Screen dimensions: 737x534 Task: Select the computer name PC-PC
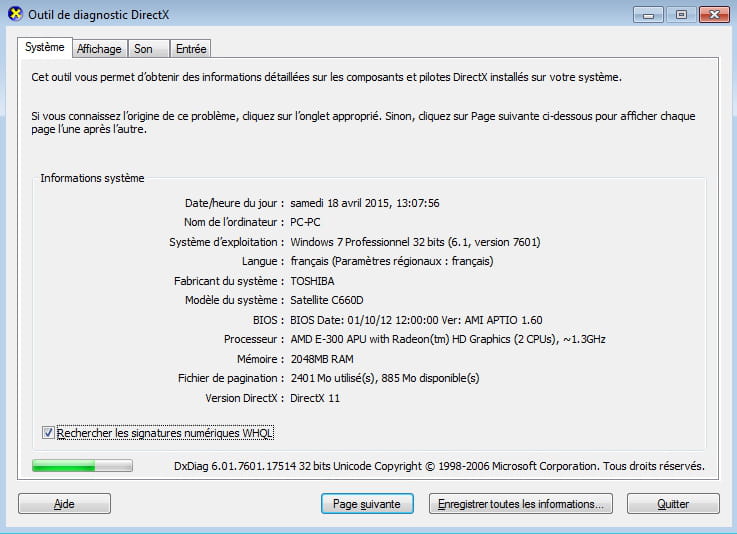(x=305, y=222)
